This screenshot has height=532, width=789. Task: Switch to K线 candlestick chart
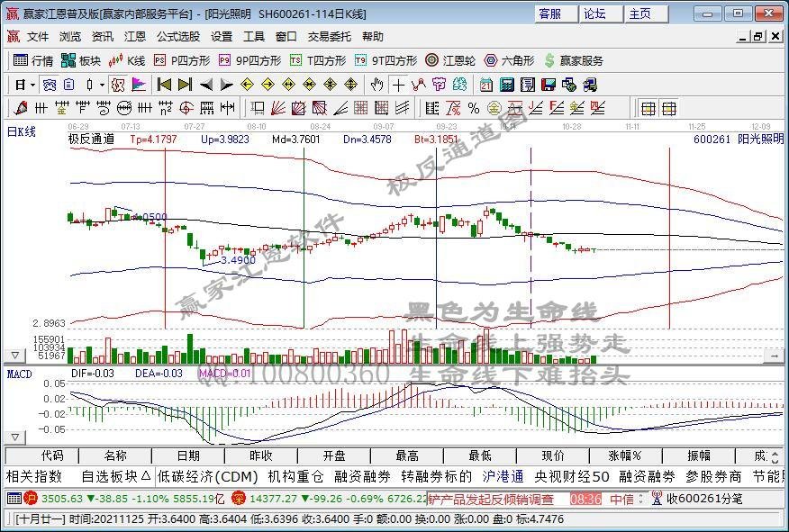[127, 61]
